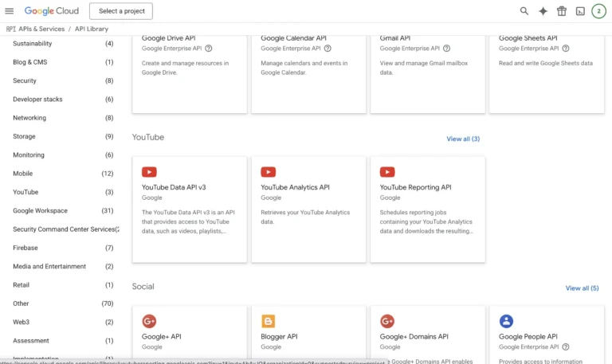
Task: Open account avatar showing number 2
Action: click(598, 11)
